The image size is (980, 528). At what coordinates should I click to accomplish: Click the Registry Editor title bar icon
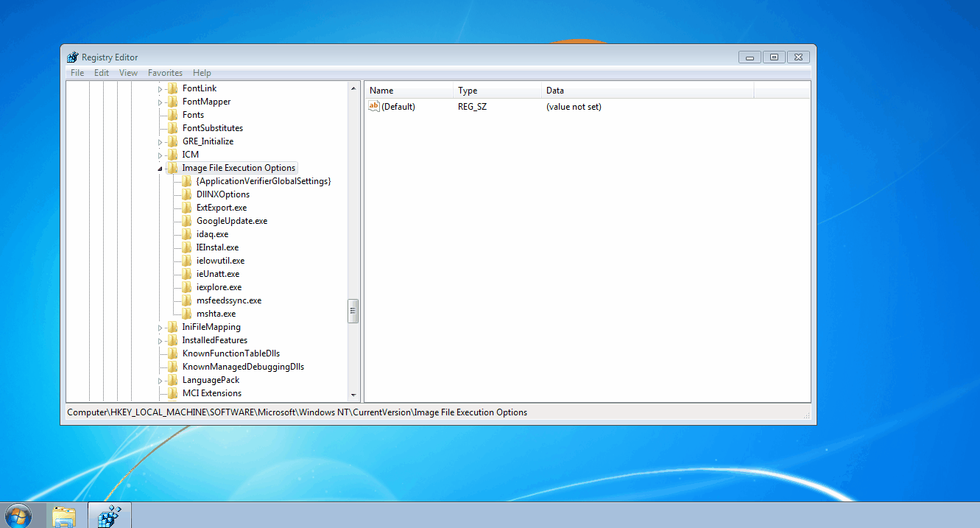coord(72,57)
